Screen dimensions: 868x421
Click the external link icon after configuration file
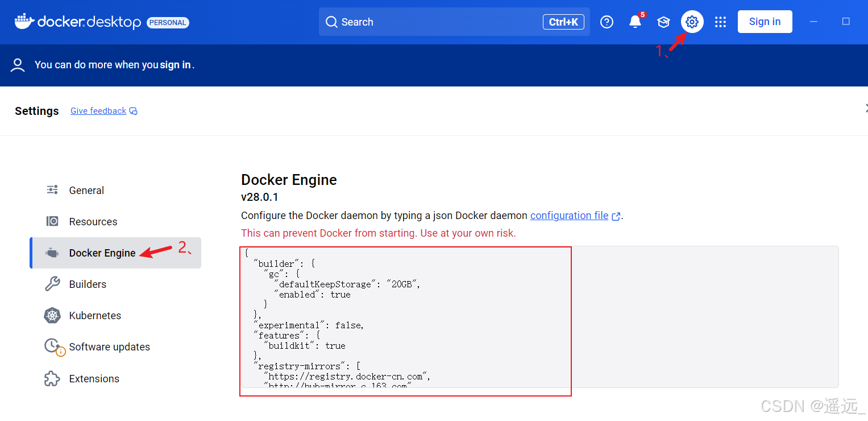[x=616, y=216]
